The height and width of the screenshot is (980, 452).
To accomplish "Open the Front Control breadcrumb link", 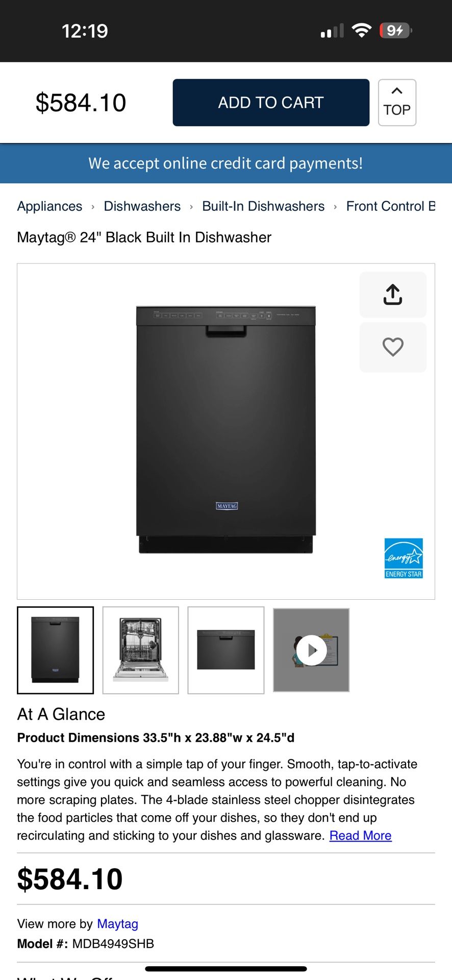I will pyautogui.click(x=391, y=206).
